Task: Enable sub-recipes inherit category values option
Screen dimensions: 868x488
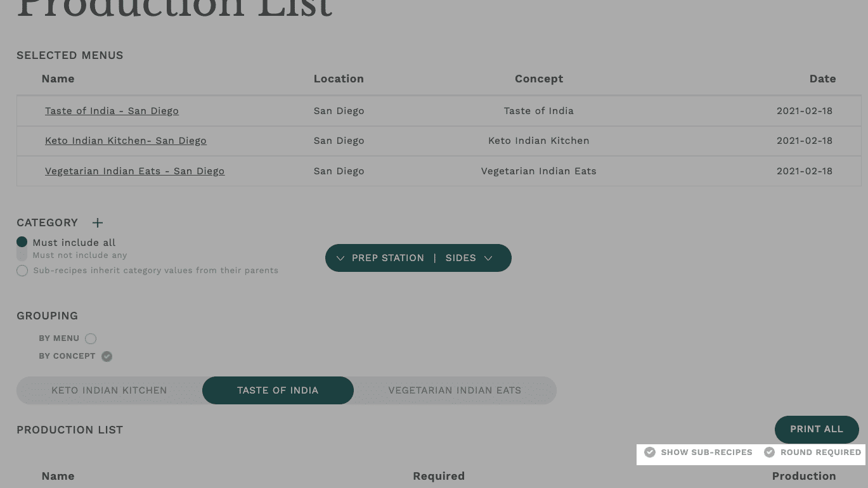Action: pos(22,271)
